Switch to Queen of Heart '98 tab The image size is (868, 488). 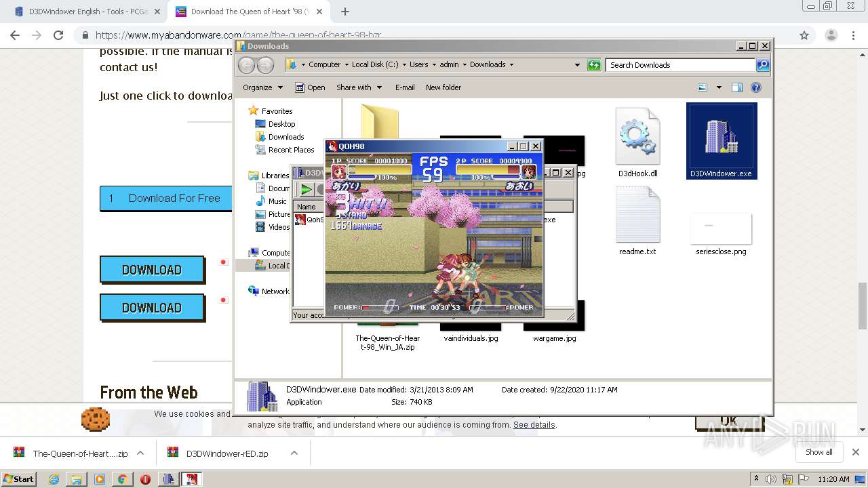coord(250,12)
